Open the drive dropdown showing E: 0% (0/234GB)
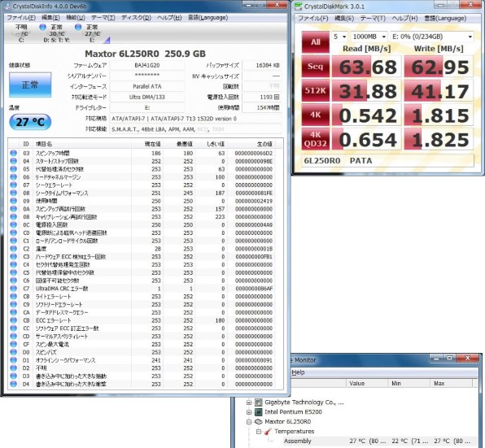Image resolution: width=485 pixels, height=448 pixels. [432, 37]
